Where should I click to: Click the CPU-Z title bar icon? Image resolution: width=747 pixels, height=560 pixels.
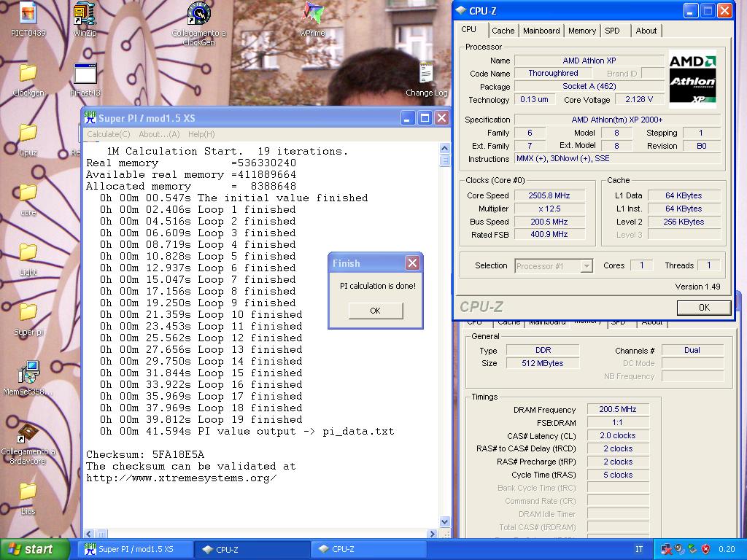coord(461,10)
